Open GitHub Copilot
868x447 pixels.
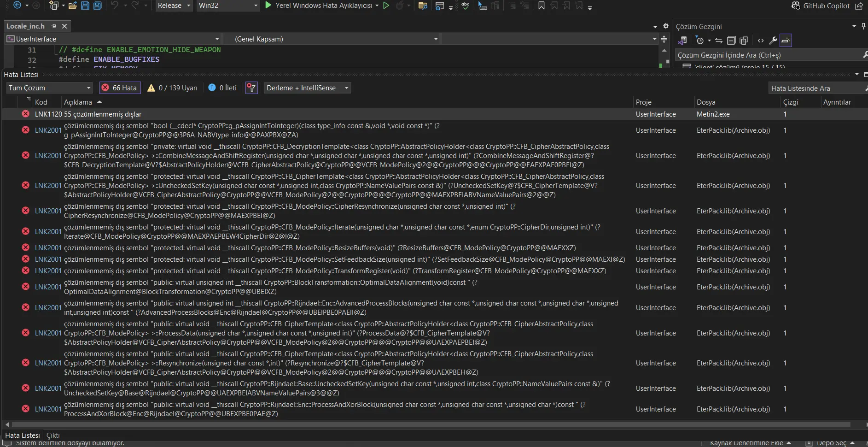tap(821, 6)
